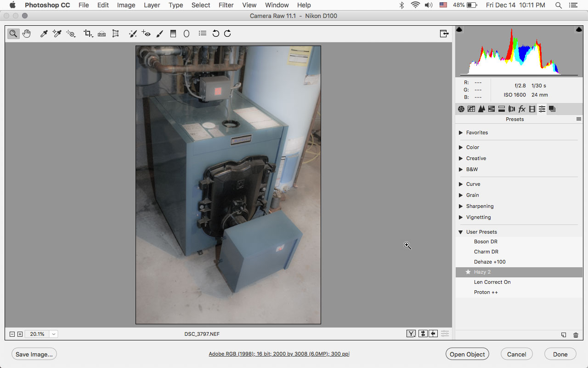Select the Crop tool
Viewport: 588px width, 368px height.
coord(88,34)
